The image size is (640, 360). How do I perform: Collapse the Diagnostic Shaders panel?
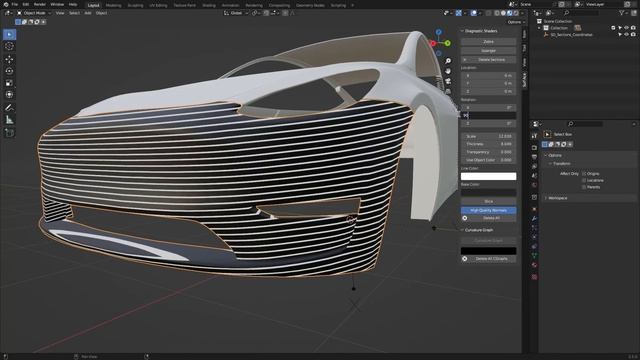[462, 31]
